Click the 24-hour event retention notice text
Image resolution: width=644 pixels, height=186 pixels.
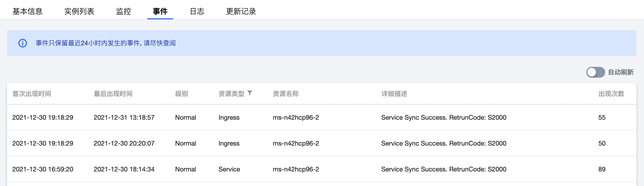point(106,43)
